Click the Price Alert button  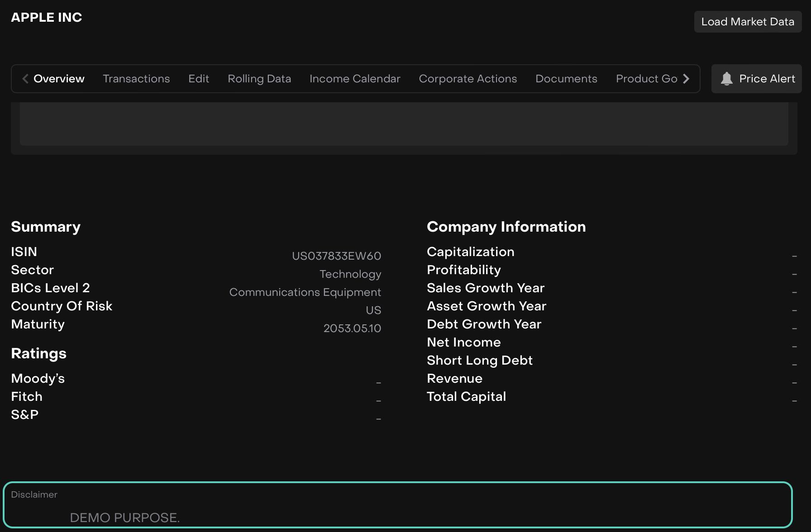(767, 79)
